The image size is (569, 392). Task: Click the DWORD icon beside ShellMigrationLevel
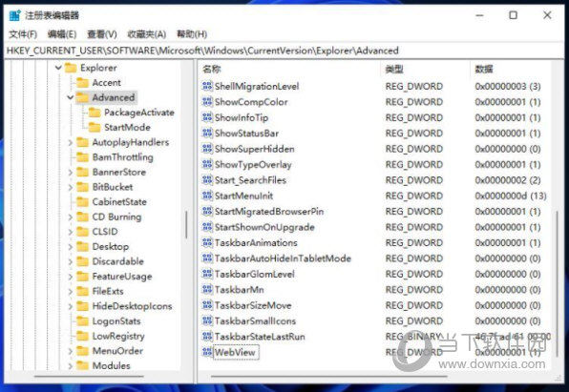207,86
